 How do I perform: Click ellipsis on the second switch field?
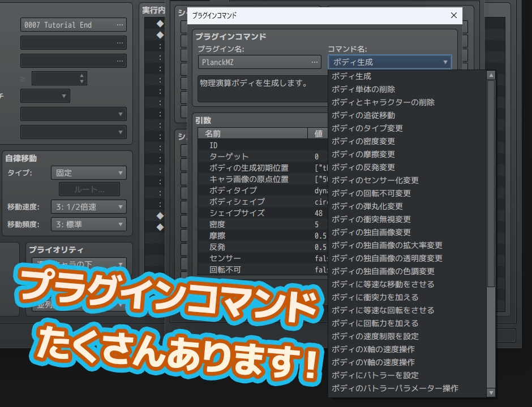(x=119, y=42)
